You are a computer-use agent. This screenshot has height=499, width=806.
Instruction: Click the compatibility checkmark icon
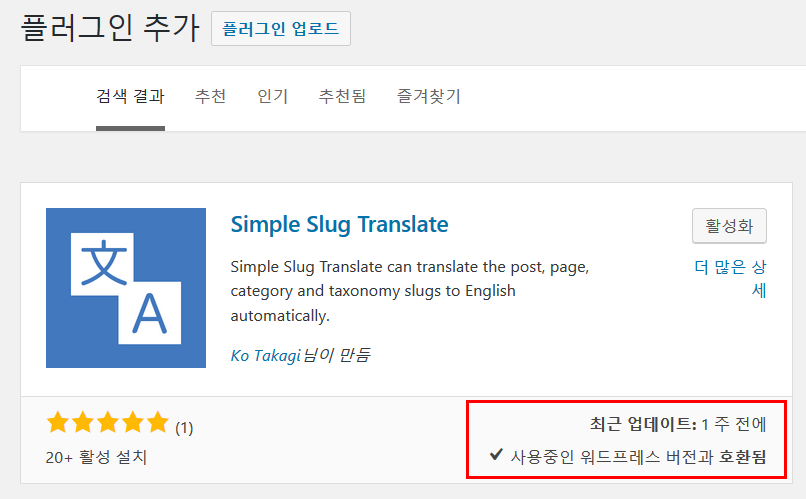496,454
